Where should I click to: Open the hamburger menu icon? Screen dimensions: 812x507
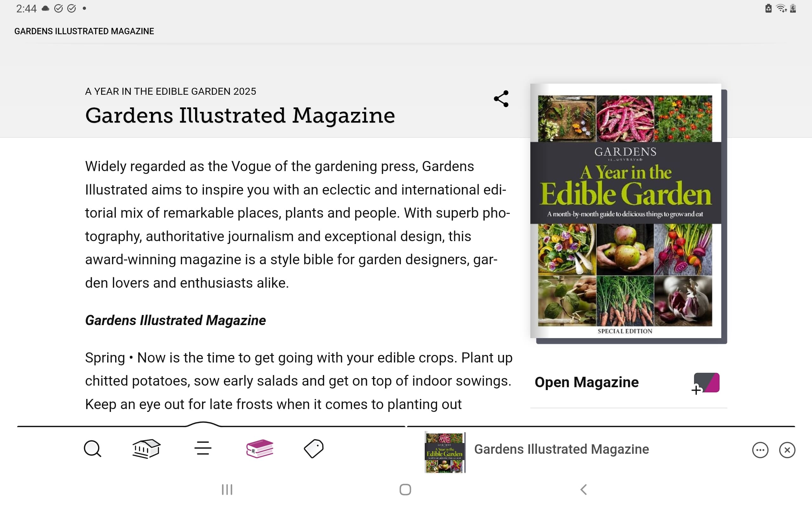coord(203,449)
